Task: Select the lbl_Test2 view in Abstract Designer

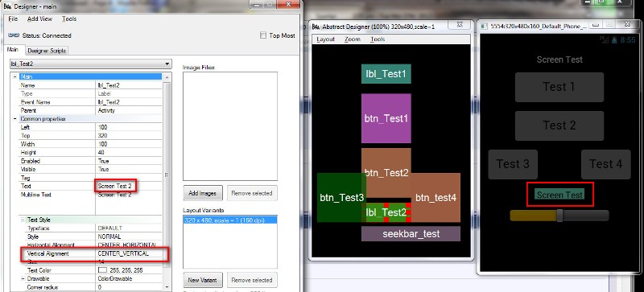Action: click(386, 212)
